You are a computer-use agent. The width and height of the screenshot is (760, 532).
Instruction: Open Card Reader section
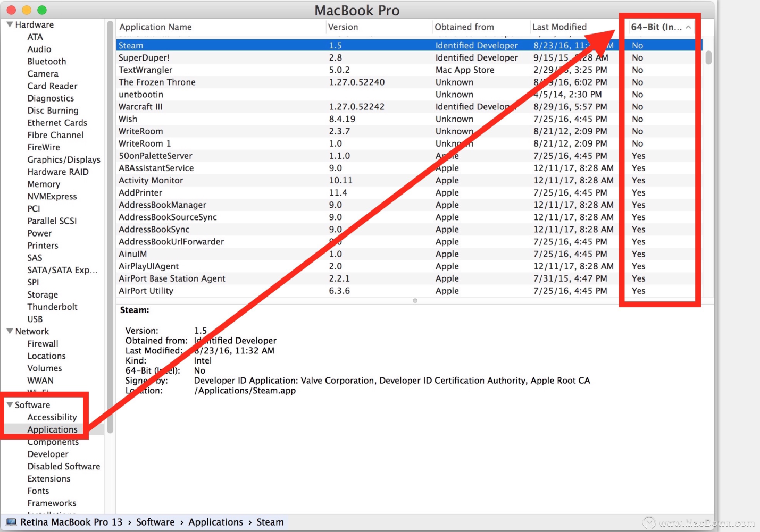(x=52, y=86)
